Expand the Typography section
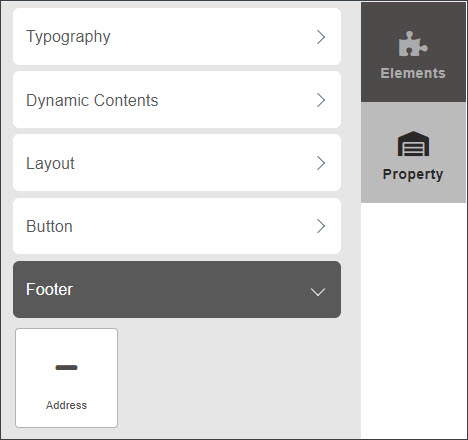 pos(177,37)
